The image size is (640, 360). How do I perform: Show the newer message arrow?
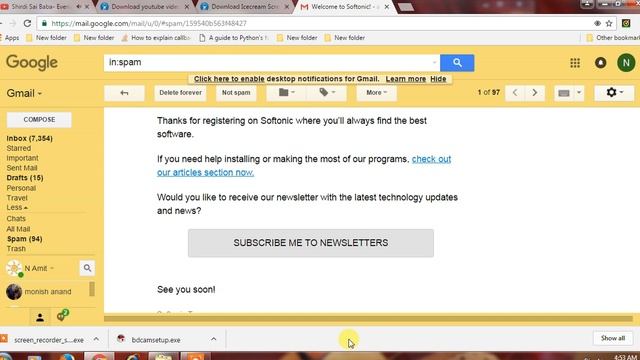pos(515,93)
